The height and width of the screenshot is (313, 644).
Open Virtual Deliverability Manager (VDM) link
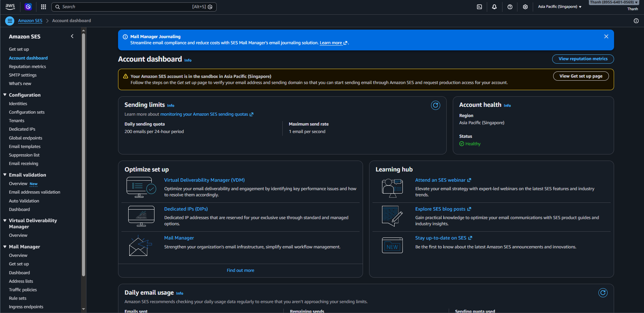[204, 180]
